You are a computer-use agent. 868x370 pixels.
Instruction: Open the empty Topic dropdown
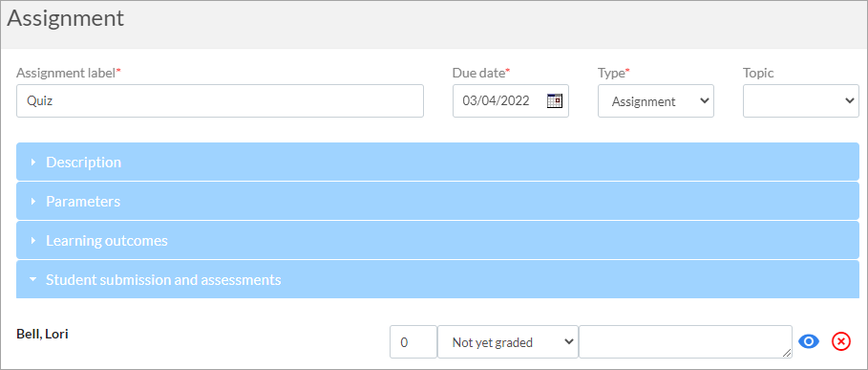[x=801, y=100]
